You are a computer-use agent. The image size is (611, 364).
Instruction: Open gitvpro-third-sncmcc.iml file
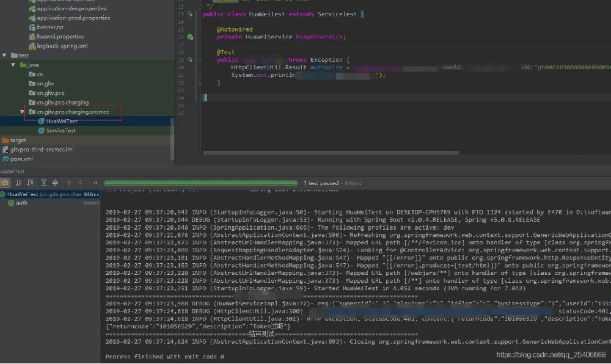42,149
